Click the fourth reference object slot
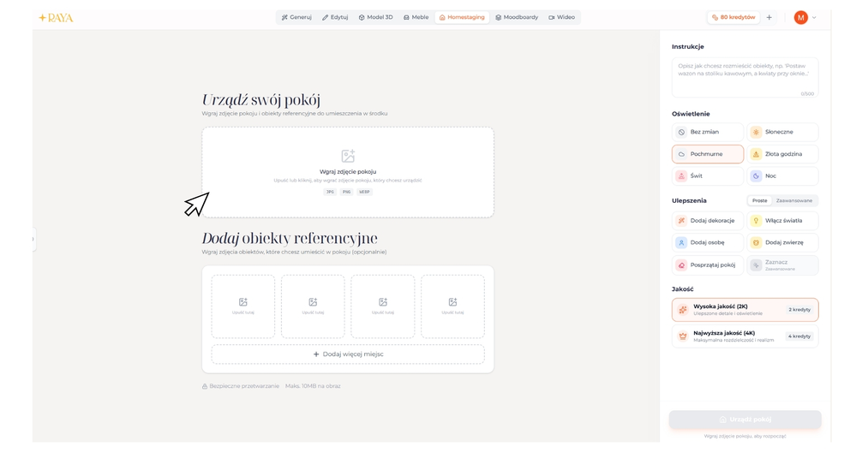This screenshot has width=868, height=452. tap(452, 306)
